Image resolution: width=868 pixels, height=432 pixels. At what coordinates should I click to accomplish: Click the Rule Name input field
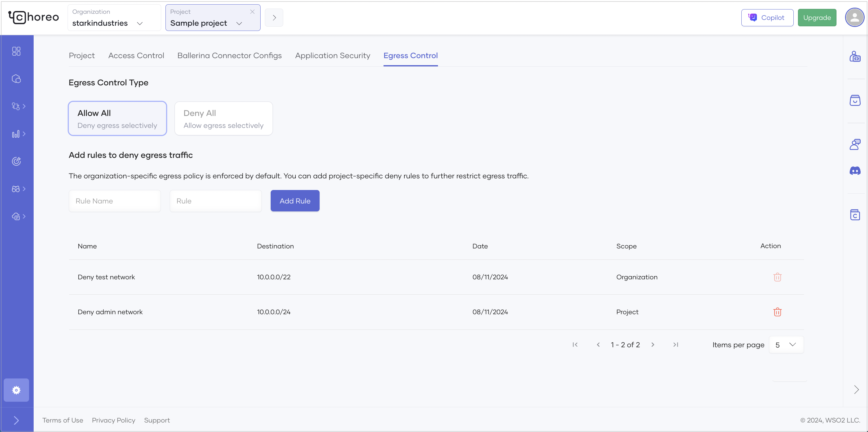pos(115,201)
